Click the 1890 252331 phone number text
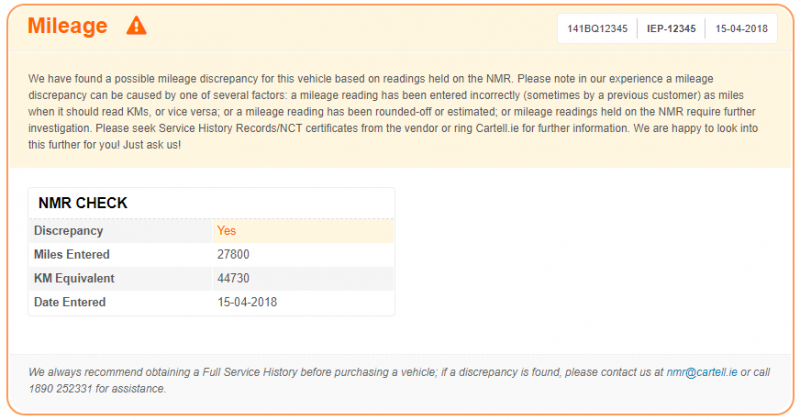 pos(60,389)
